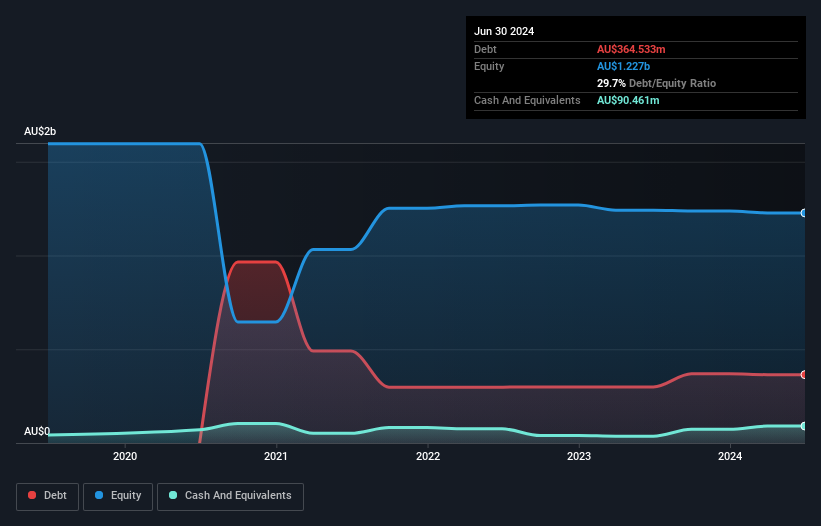821x526 pixels.
Task: Click the 2023 x-axis label
Action: click(579, 456)
